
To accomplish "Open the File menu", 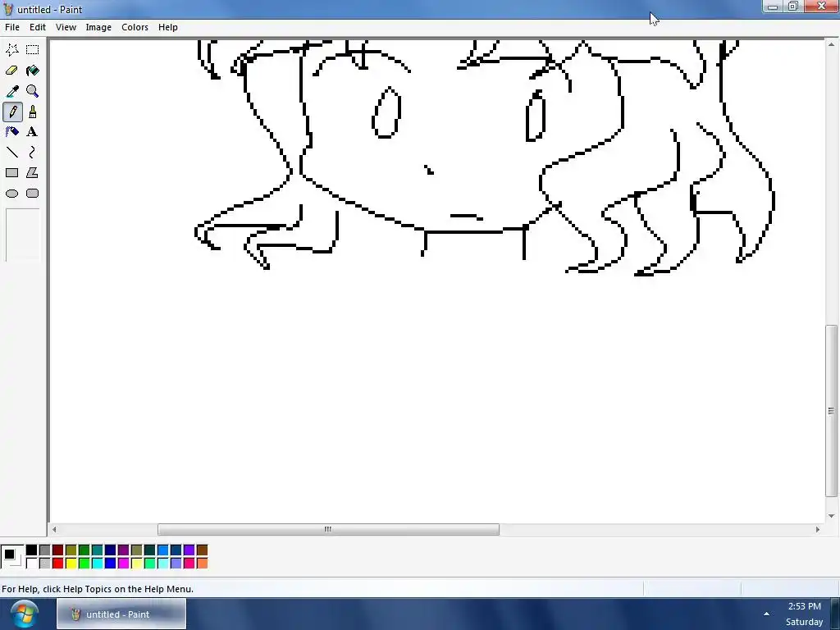I will pyautogui.click(x=11, y=27).
